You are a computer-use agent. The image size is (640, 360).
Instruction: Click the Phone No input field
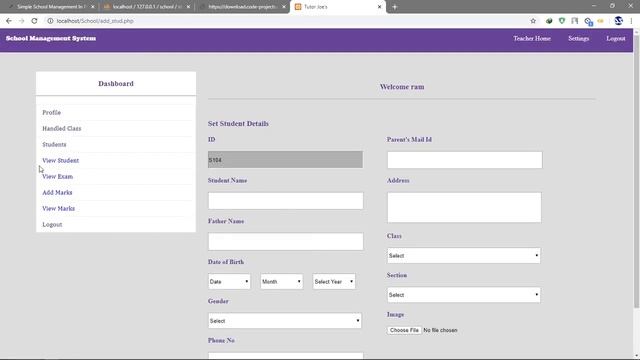285,356
